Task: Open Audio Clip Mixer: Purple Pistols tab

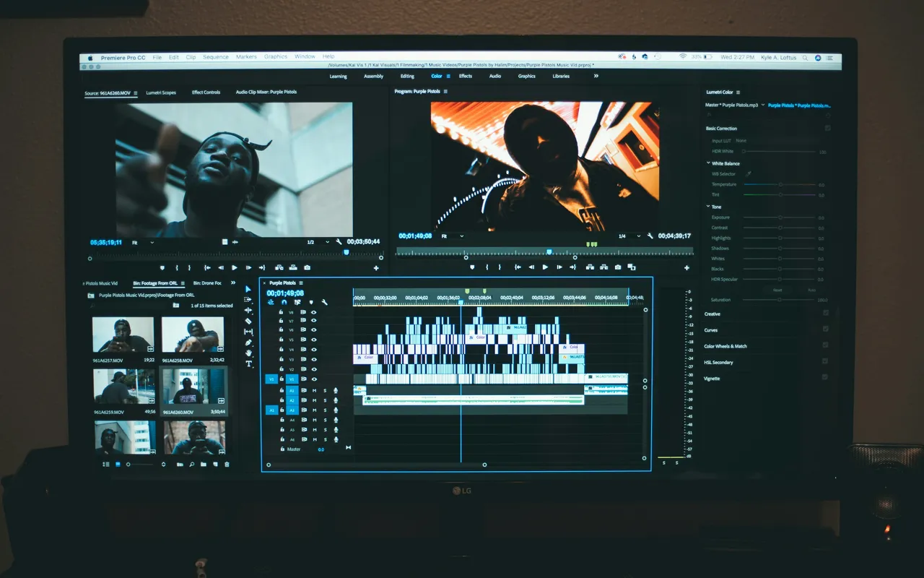Action: (x=266, y=92)
